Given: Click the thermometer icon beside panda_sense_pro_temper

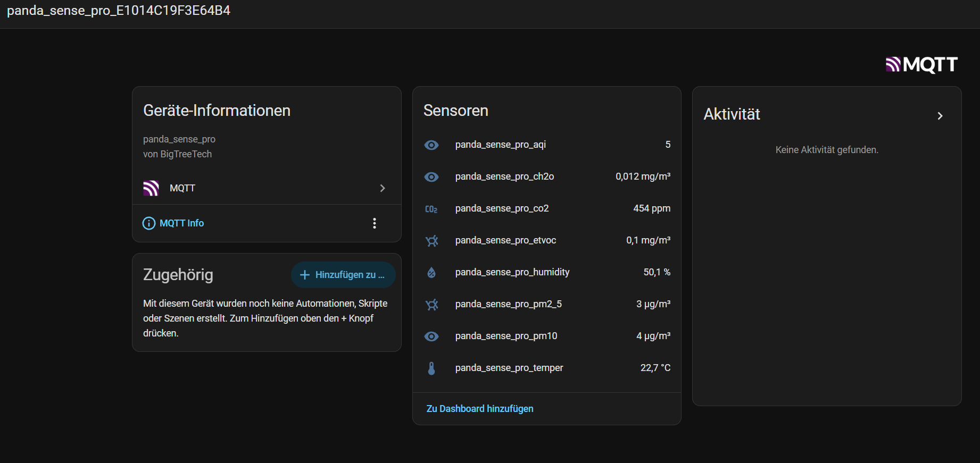Looking at the screenshot, I should click(431, 368).
